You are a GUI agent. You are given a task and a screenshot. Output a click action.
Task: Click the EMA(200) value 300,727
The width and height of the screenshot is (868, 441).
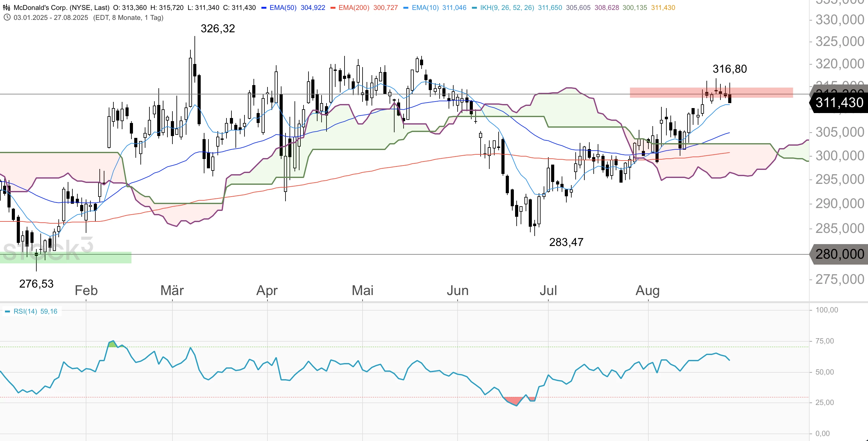coord(386,7)
